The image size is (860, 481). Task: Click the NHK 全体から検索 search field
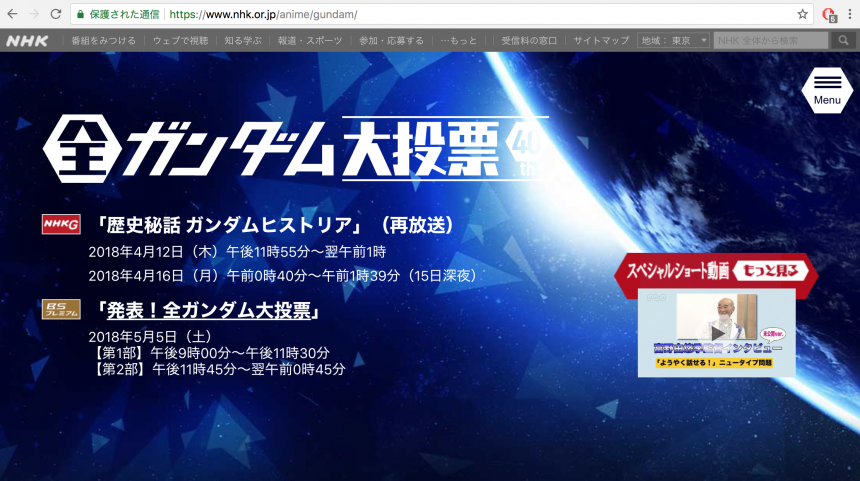771,41
